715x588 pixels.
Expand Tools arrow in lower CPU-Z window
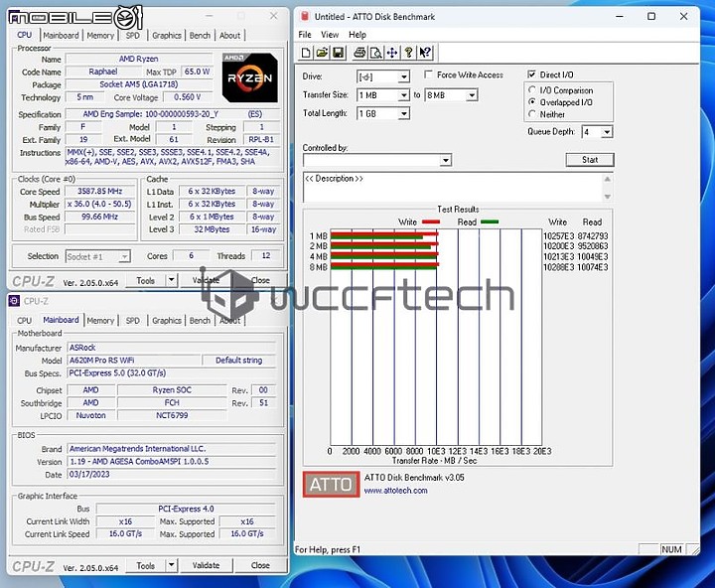171,565
